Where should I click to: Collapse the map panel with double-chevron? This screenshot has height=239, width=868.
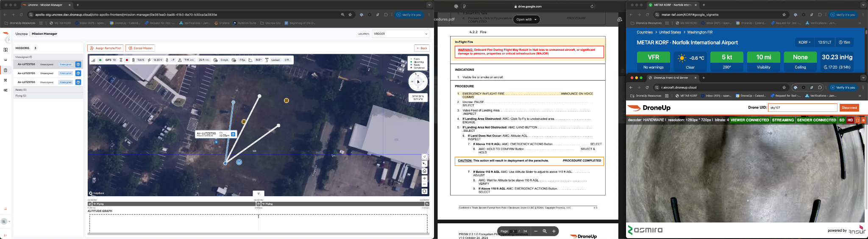coord(259,193)
